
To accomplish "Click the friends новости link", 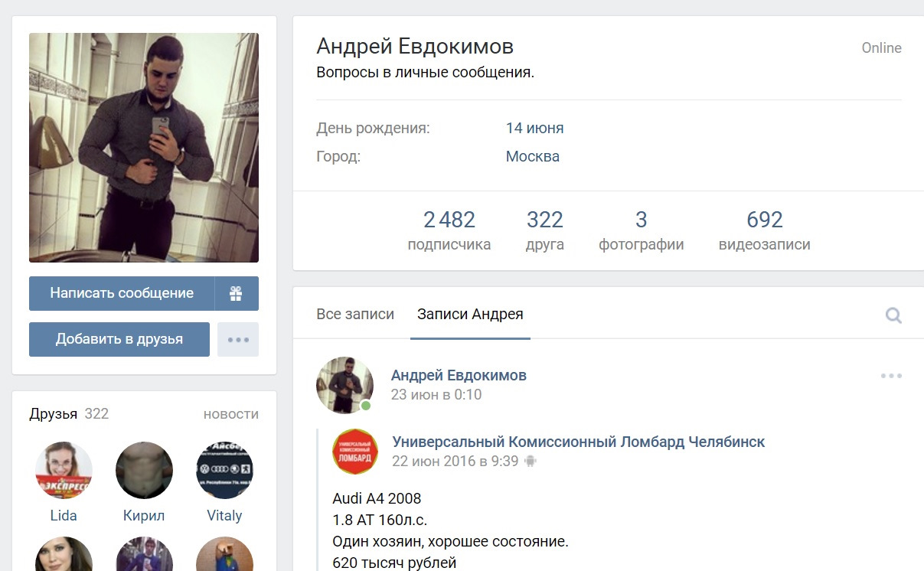I will tap(231, 414).
